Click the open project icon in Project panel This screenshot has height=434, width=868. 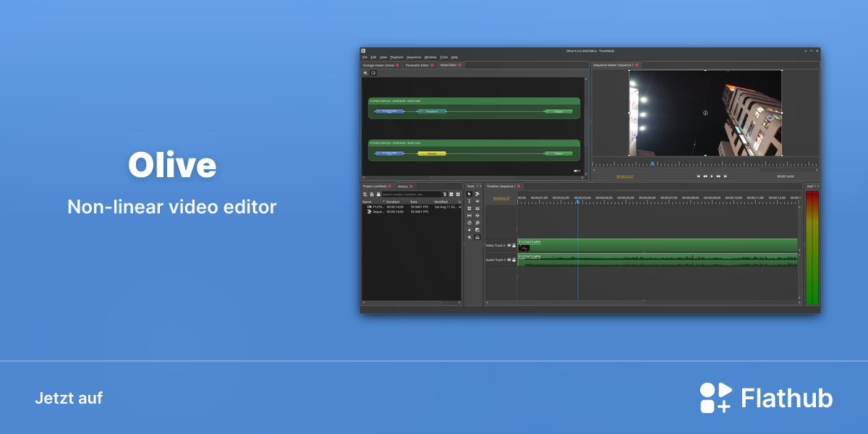click(372, 195)
